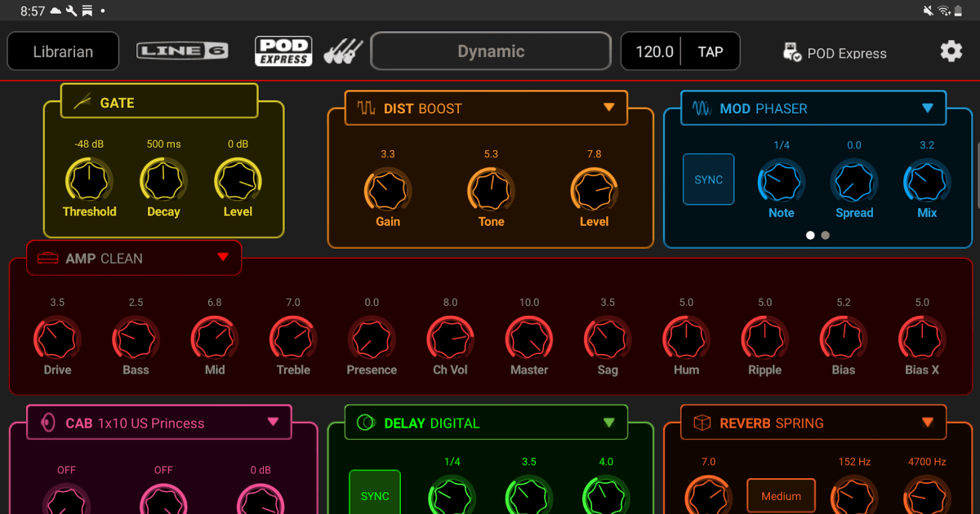Click the POD Express device status icon
Screen dimensions: 980x514
pos(791,52)
